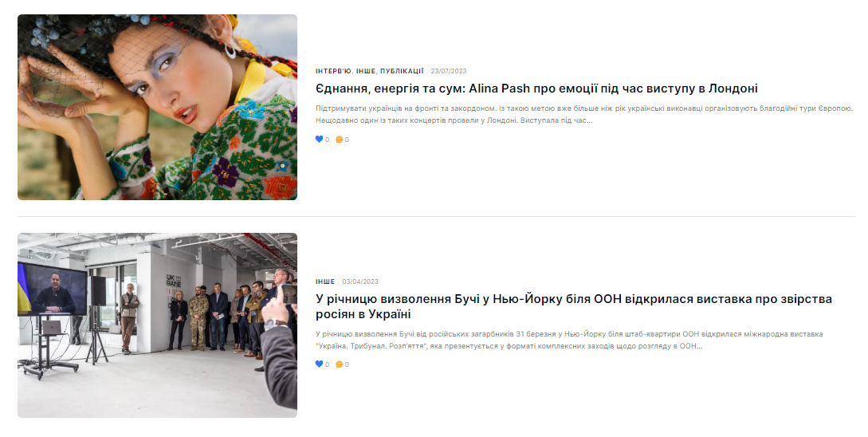Click comment count beside Alina Pash bubble

[x=347, y=140]
